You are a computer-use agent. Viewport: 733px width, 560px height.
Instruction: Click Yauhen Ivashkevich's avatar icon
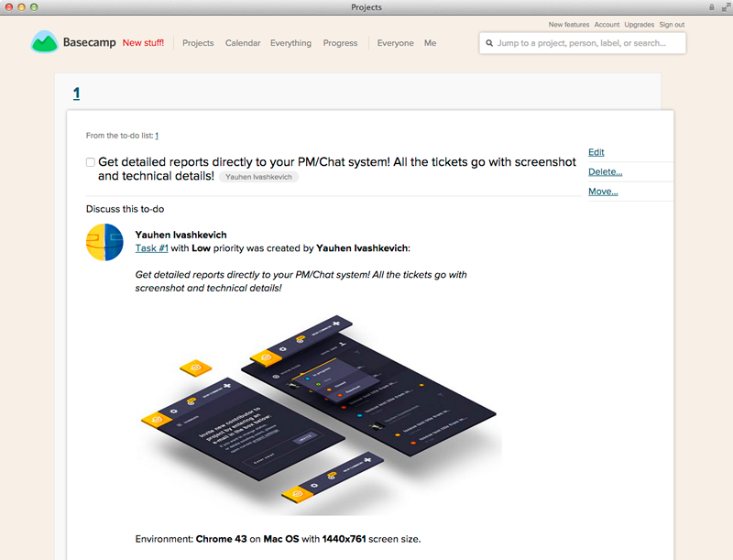point(104,242)
